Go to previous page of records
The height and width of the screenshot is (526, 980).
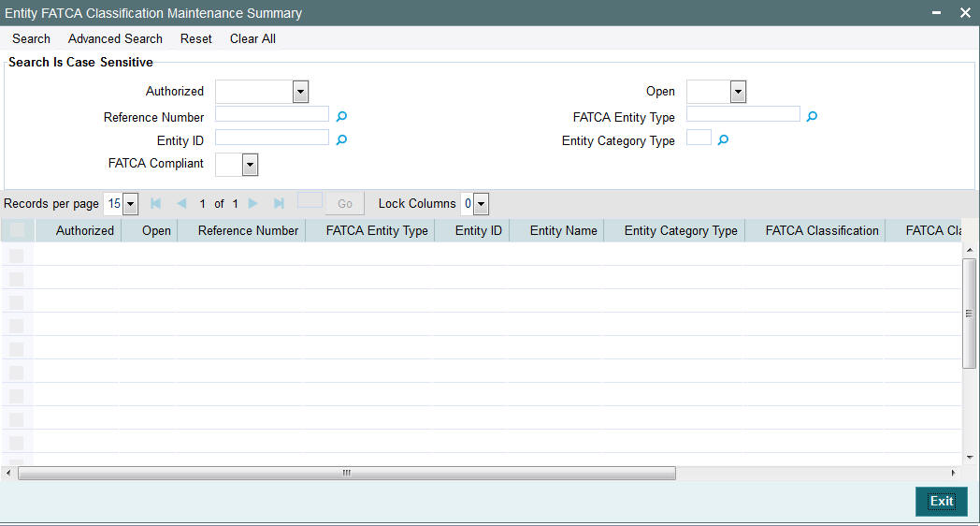(x=181, y=203)
